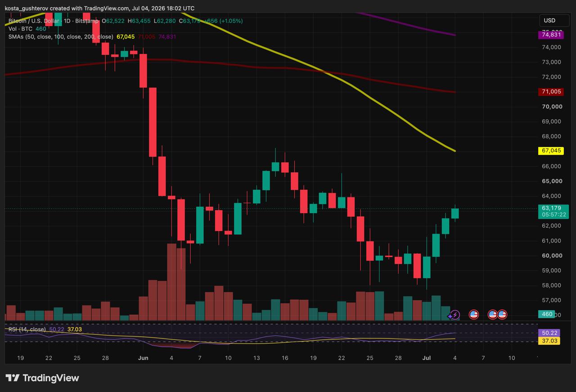Click the 16 date on the time axis
Image resolution: width=576 pixels, height=392 pixels.
click(x=285, y=358)
